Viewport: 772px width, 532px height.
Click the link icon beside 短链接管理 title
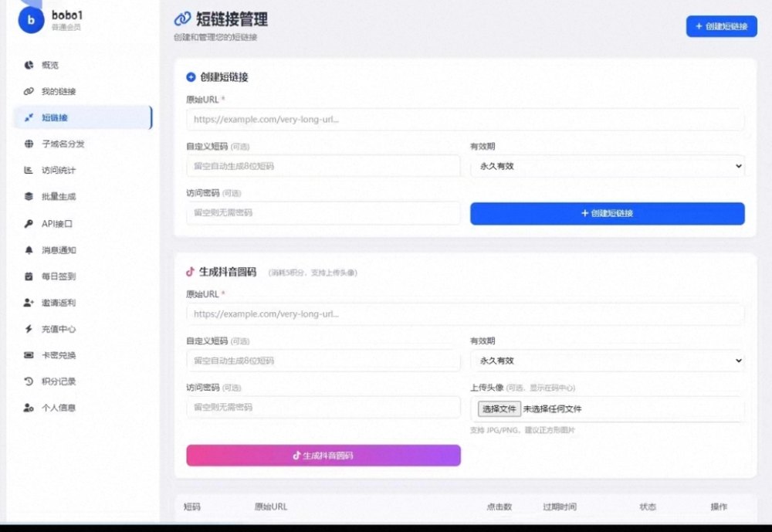point(182,19)
